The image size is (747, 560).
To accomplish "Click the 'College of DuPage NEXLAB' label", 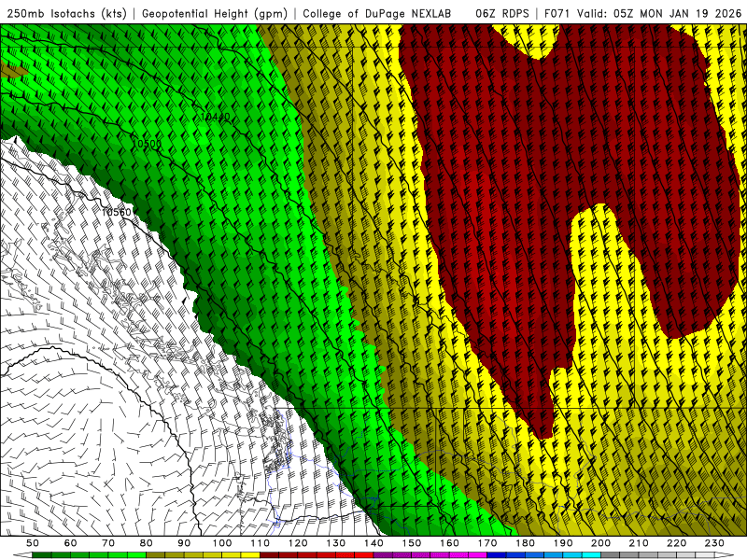I will 377,13.
